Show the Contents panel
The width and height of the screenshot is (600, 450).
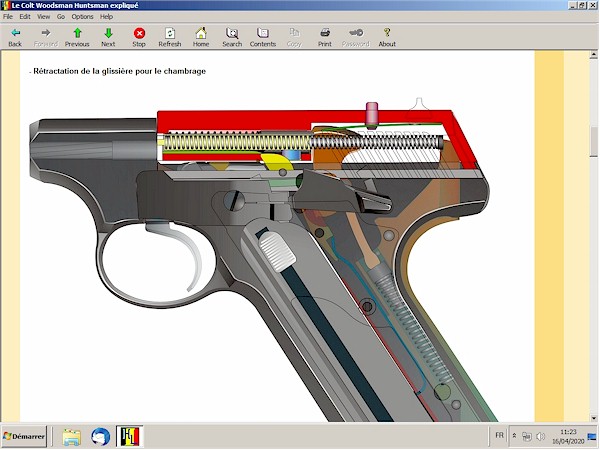coord(263,37)
